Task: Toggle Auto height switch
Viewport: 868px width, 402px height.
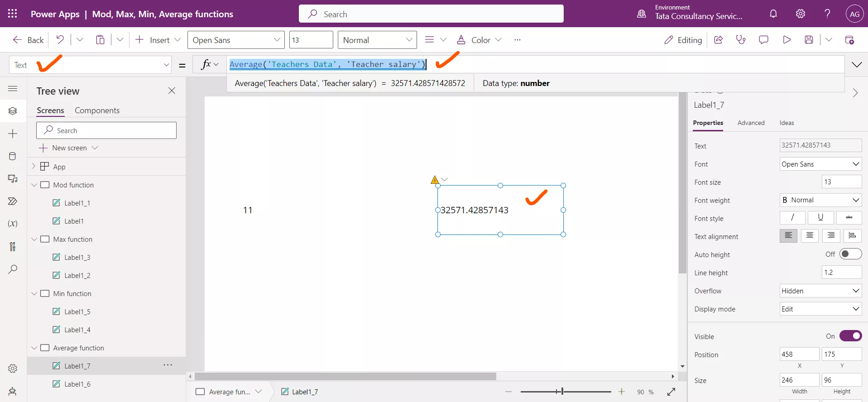Action: (850, 254)
